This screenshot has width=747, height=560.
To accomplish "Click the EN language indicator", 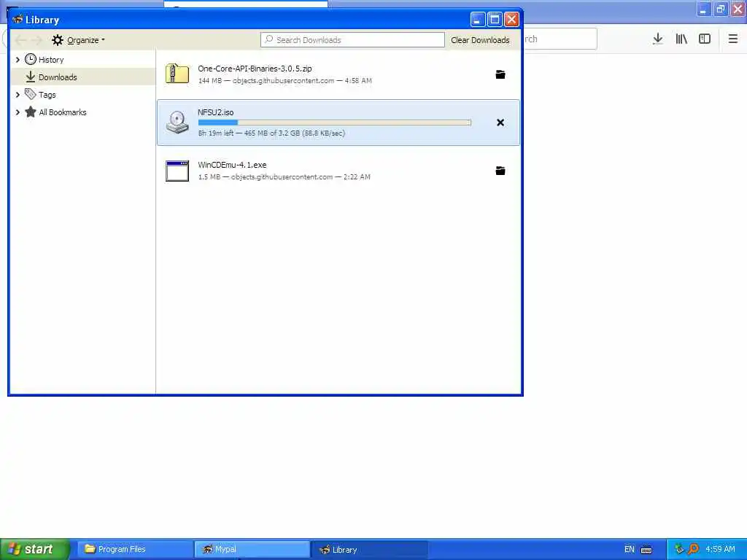I will 630,550.
